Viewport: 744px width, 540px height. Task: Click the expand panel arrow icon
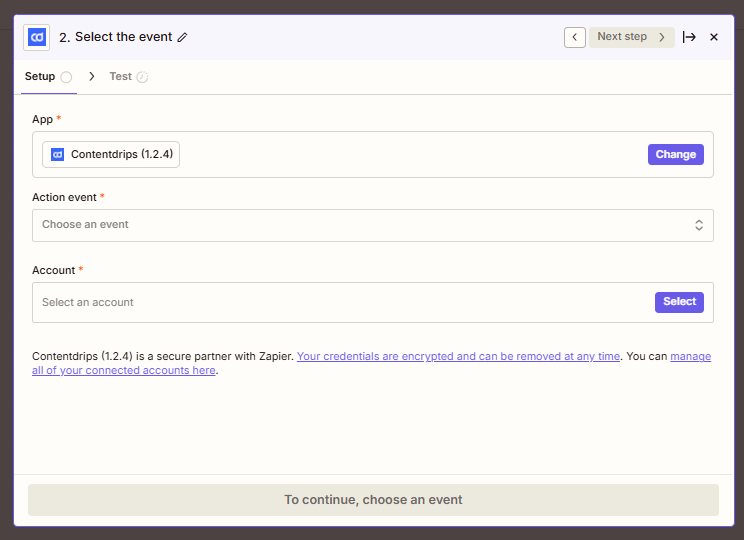[689, 37]
